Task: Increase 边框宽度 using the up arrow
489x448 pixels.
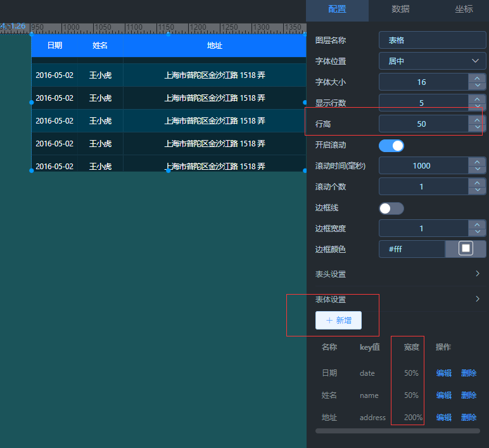Action: click(x=477, y=224)
